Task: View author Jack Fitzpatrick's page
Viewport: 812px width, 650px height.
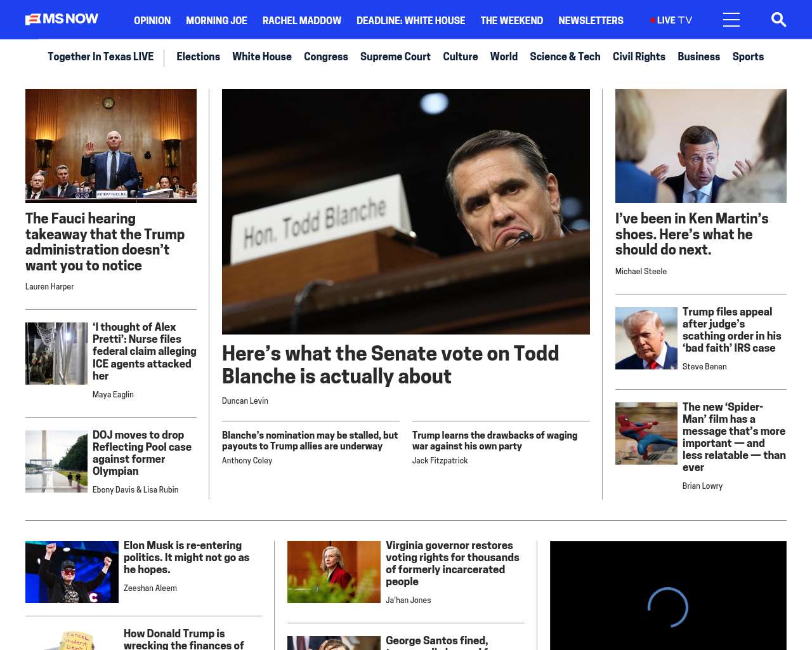Action: click(440, 461)
